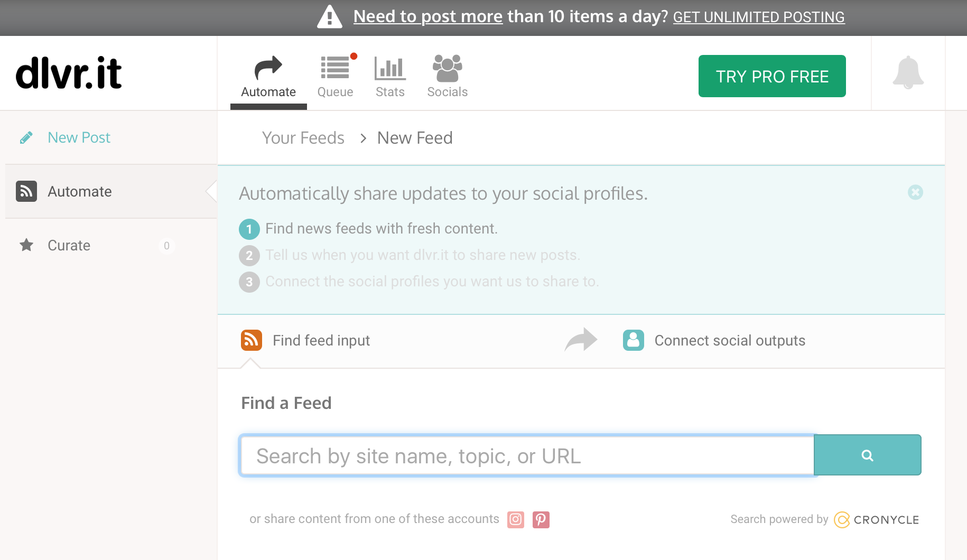Click 'Find news feeds with fresh content.' text

(x=382, y=228)
